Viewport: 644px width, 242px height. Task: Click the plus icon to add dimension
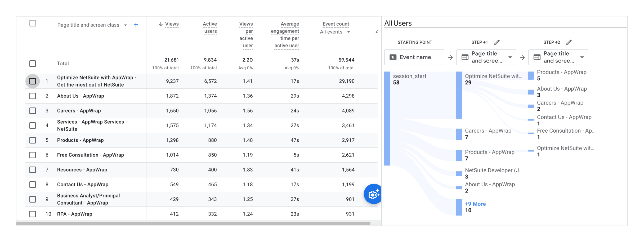pyautogui.click(x=136, y=25)
